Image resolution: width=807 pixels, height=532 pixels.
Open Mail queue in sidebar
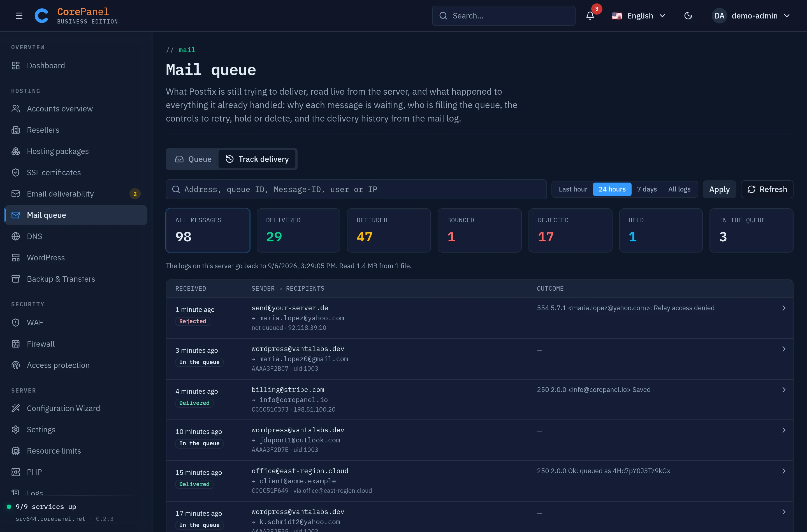click(x=76, y=215)
